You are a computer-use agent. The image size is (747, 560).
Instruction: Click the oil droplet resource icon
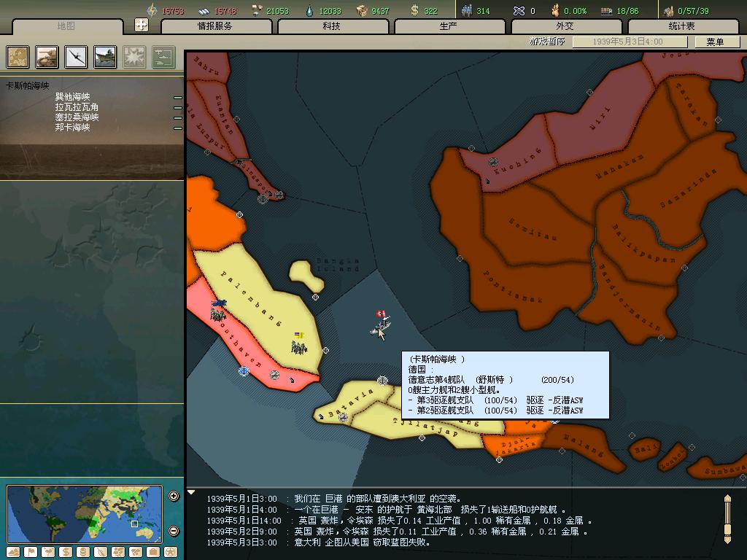pos(309,10)
